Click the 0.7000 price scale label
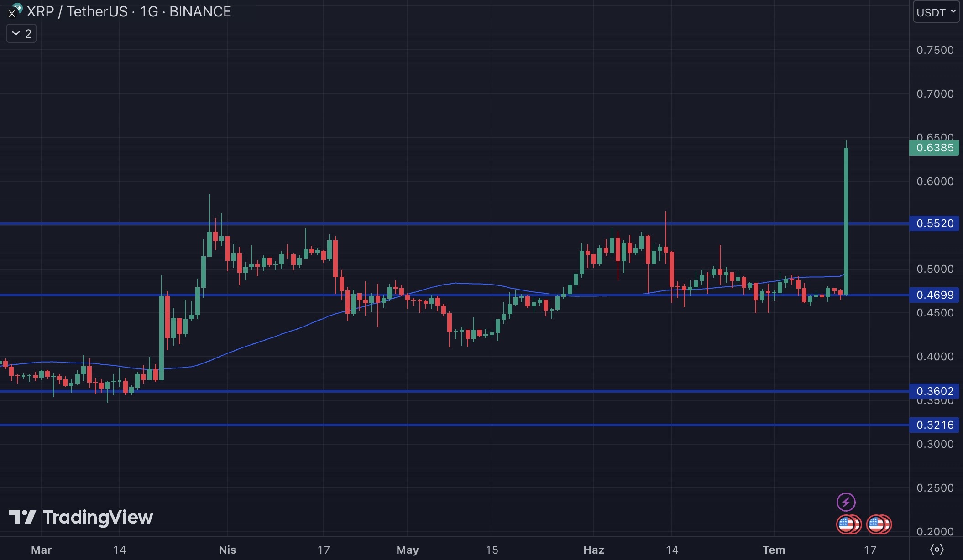 pos(935,94)
